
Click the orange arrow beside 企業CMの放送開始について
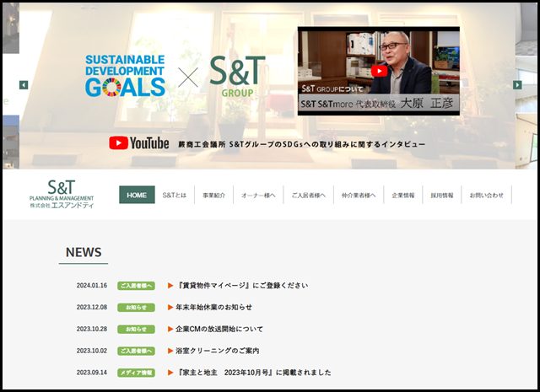[170, 329]
